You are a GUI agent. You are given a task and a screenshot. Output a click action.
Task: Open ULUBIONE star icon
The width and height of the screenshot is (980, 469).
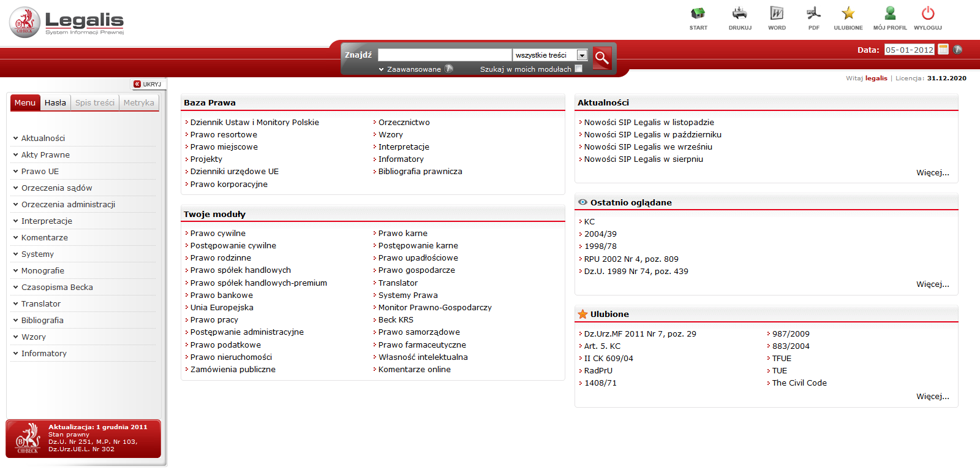coord(848,13)
